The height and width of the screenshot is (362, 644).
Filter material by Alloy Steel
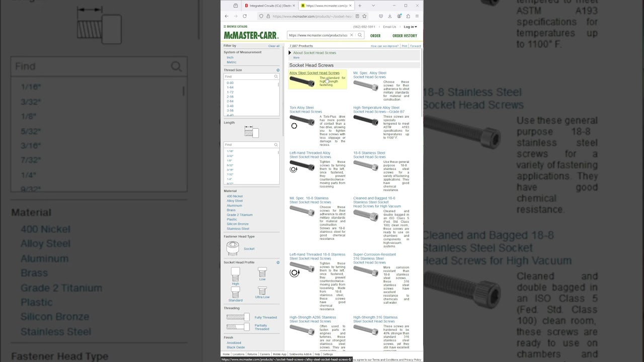coord(234,201)
